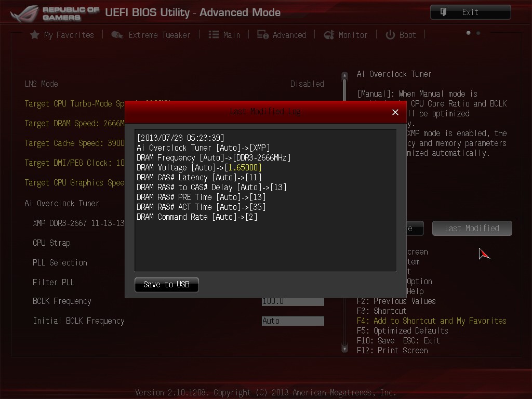
Task: Click the Target CPU Turbo-Mode Speed line
Action: 75,104
